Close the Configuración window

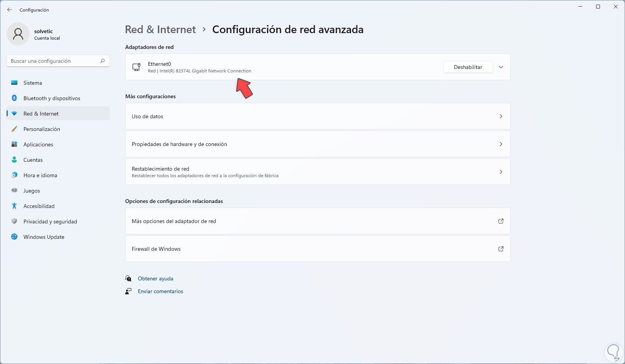click(616, 7)
